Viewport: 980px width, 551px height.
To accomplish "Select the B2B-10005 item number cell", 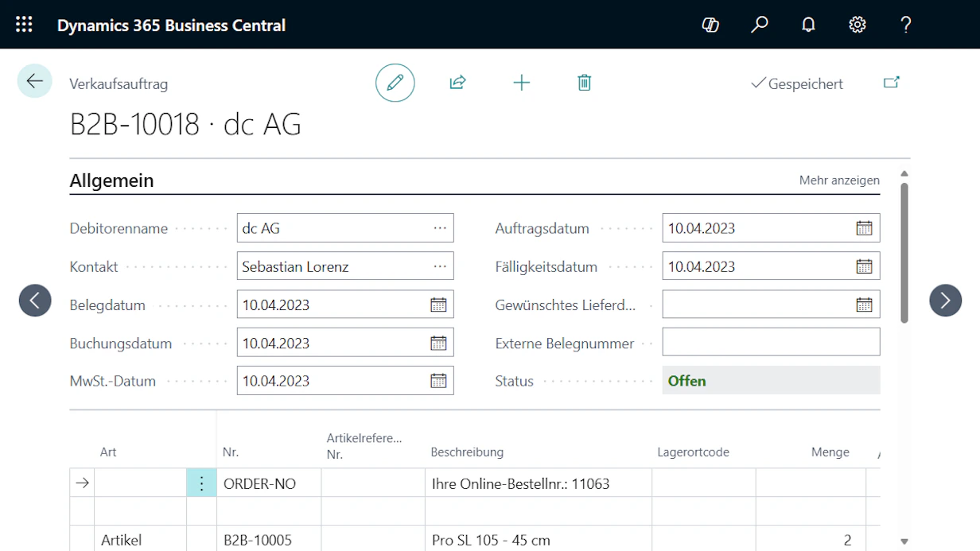I will 269,540.
